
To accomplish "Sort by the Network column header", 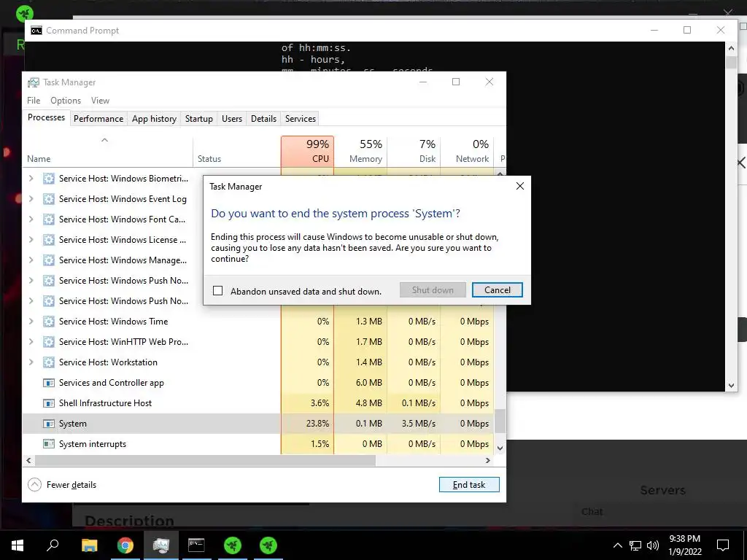I will pos(468,152).
